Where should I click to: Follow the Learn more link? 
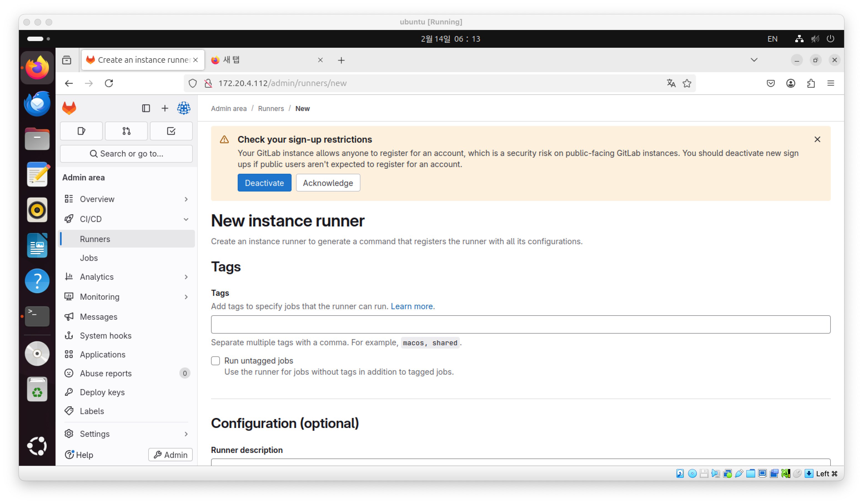(x=412, y=306)
